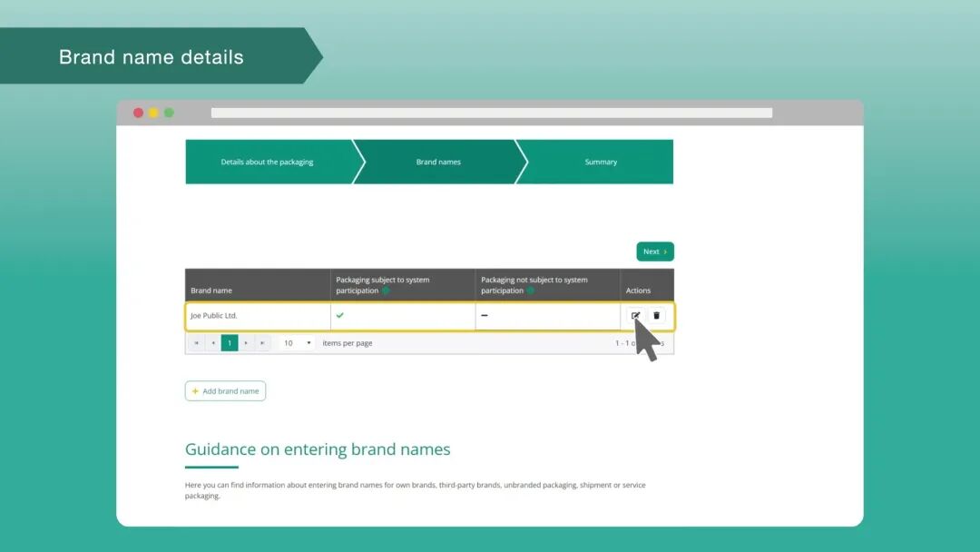Click the items per page label
The height and width of the screenshot is (552, 980).
[x=348, y=342]
